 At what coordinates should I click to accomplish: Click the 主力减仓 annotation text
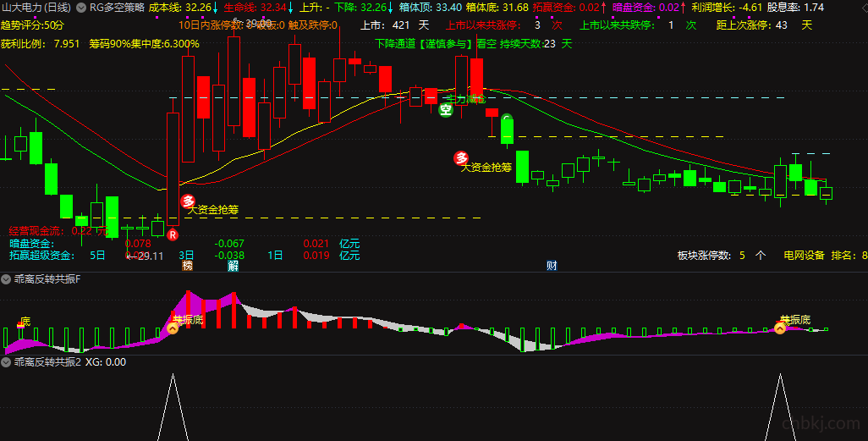tap(467, 99)
